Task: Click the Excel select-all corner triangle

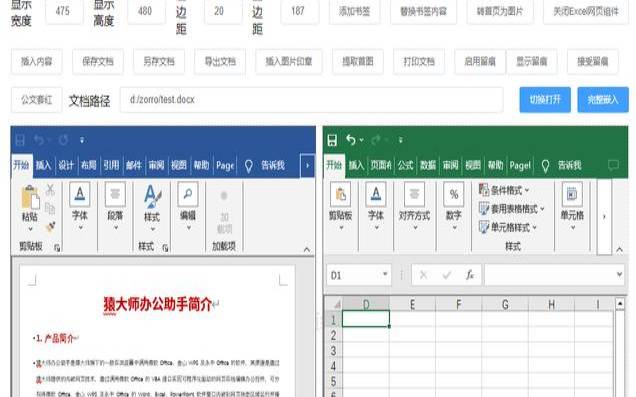Action: click(337, 304)
